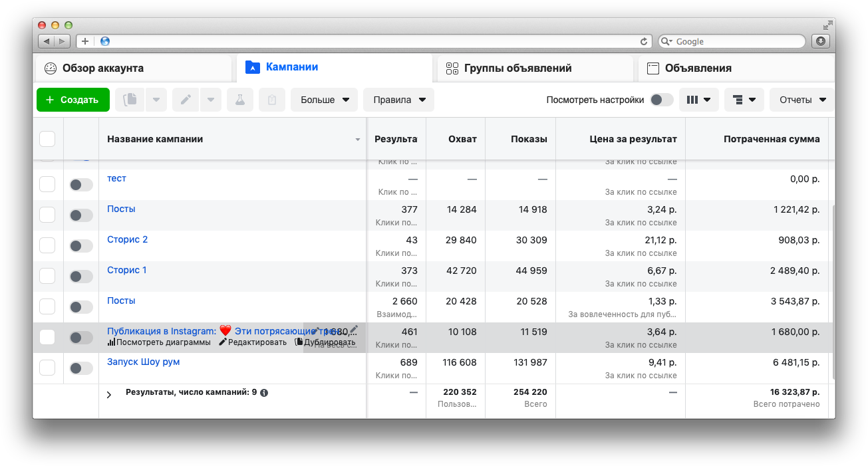Switch on the Запуск Шоу рум toggle
The width and height of the screenshot is (868, 466).
(81, 368)
